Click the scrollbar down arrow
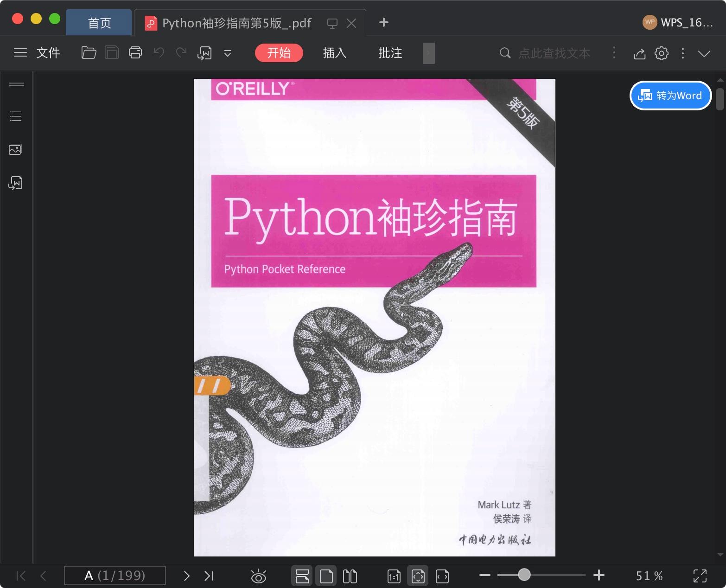This screenshot has height=588, width=726. [720, 554]
